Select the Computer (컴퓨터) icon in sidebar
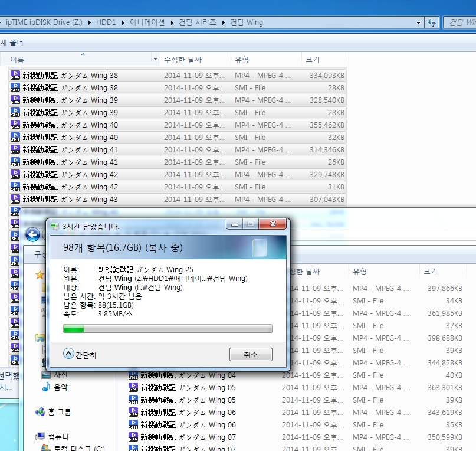The width and height of the screenshot is (476, 451). [x=40, y=437]
